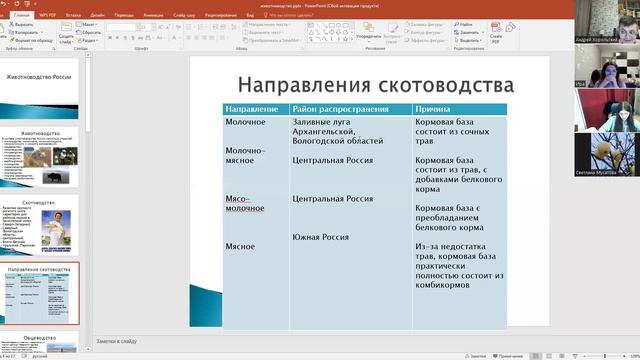Toggle bold formatting in font group
640x360 pixels.
tap(110, 38)
